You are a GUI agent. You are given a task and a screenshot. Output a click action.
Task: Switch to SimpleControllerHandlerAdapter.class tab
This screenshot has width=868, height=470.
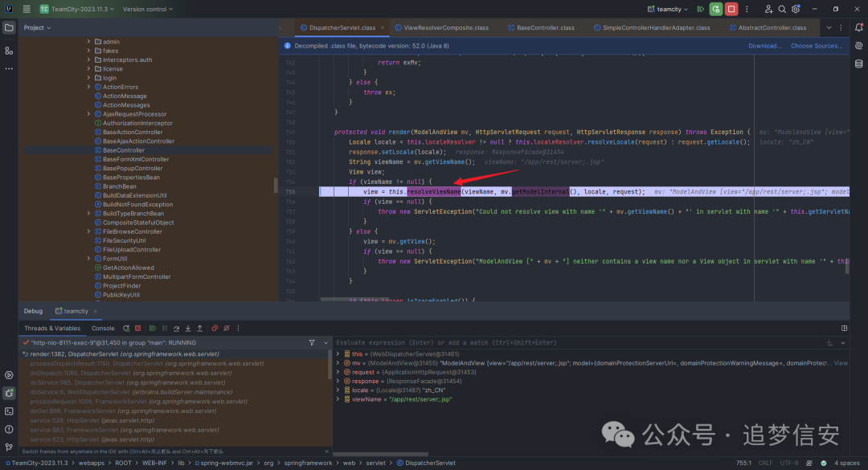[x=656, y=27]
